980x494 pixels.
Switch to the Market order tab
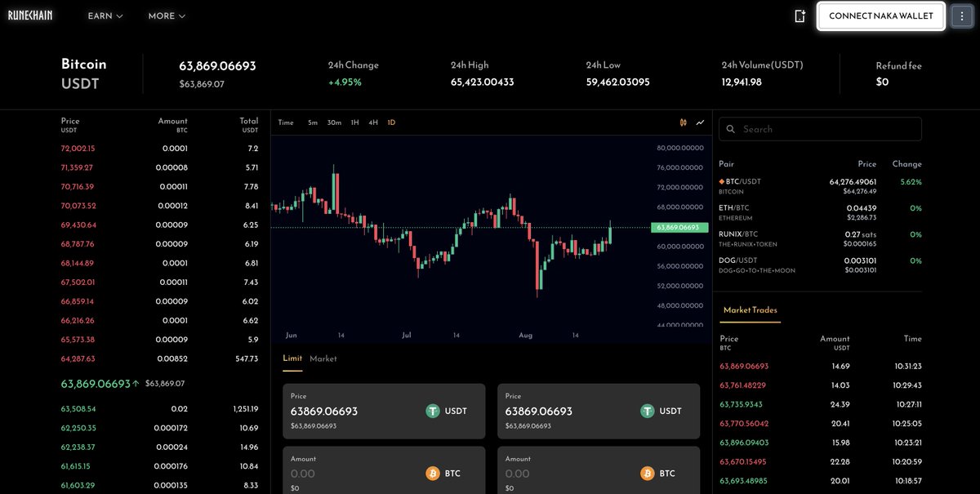[x=323, y=358]
